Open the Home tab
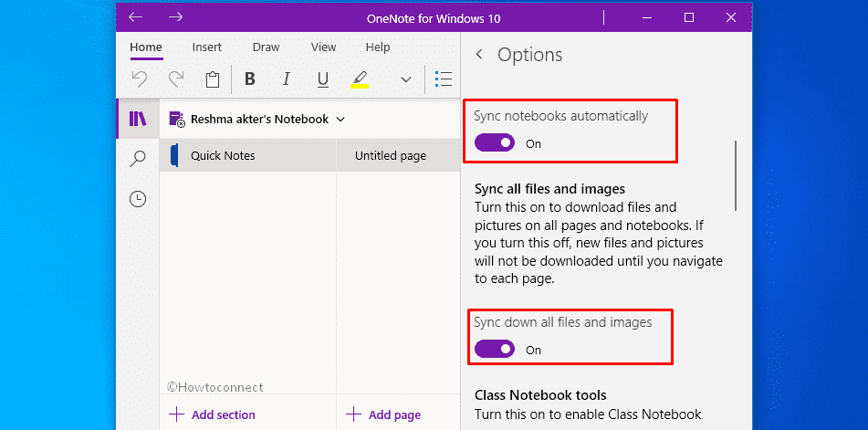Image resolution: width=868 pixels, height=430 pixels. tap(146, 47)
